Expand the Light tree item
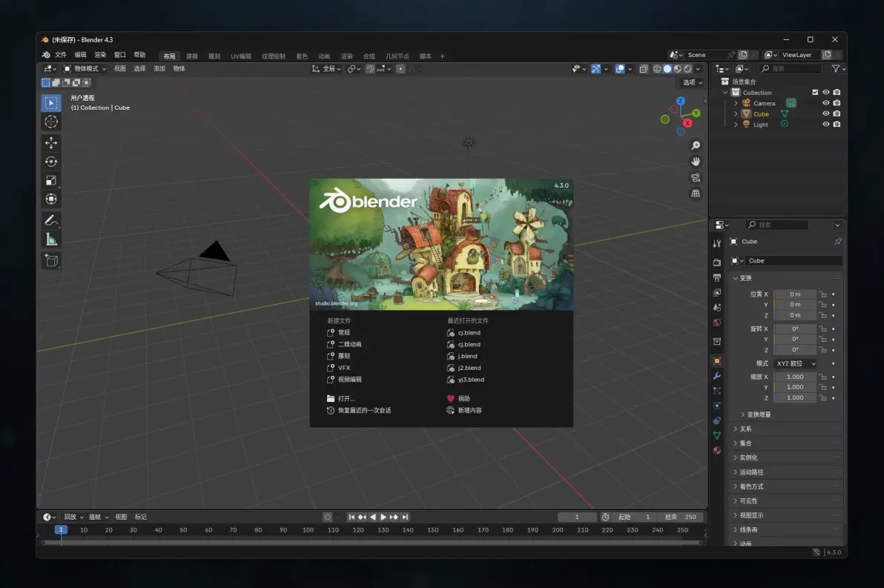 click(736, 125)
